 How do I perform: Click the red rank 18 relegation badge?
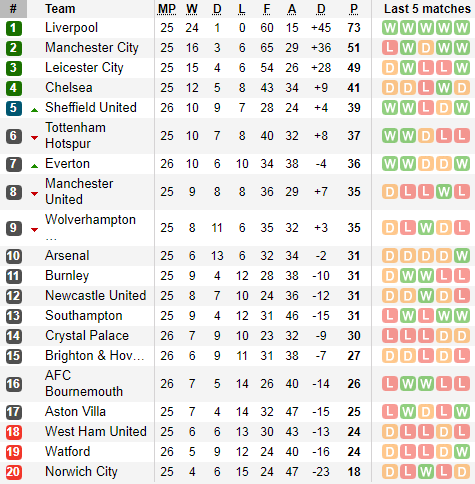coord(14,432)
